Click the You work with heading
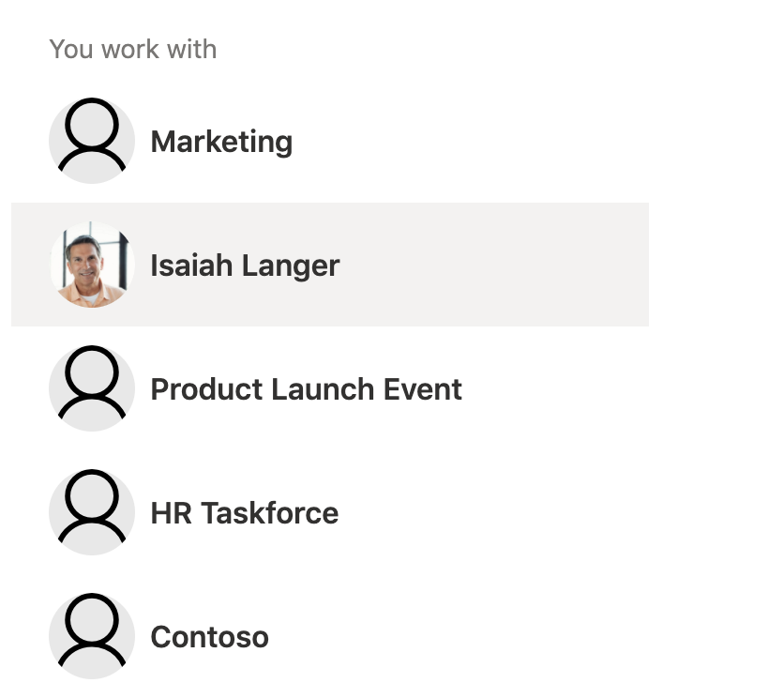Screen dimensions: 784x698 [132, 48]
